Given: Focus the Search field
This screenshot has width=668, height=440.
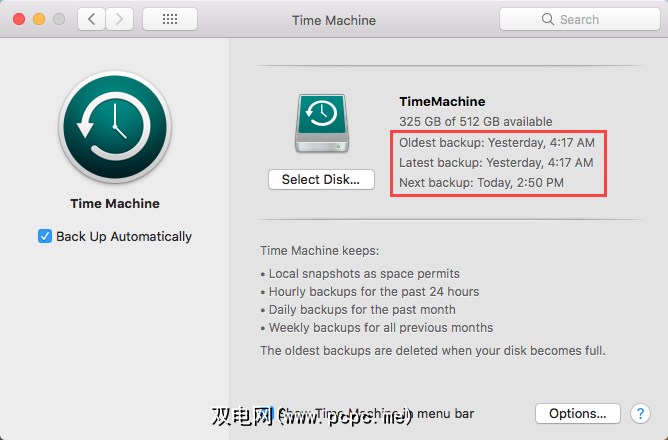Looking at the screenshot, I should pyautogui.click(x=577, y=19).
